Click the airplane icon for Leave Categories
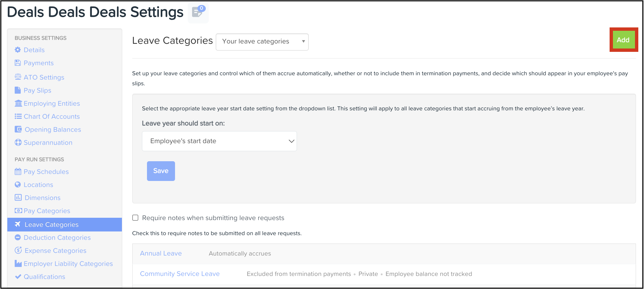The width and height of the screenshot is (644, 289). pos(18,224)
